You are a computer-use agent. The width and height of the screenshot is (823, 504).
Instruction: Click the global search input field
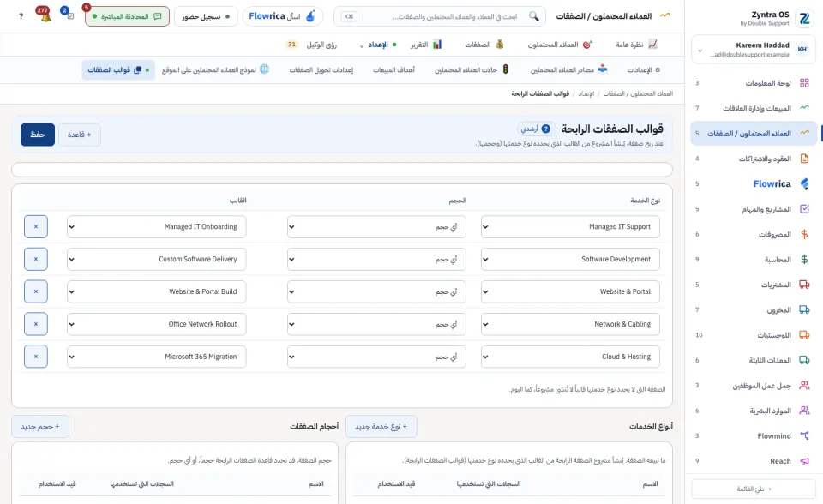click(440, 16)
